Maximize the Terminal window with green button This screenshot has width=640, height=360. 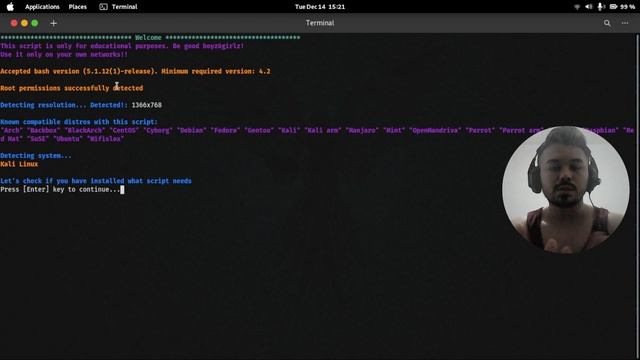point(35,23)
